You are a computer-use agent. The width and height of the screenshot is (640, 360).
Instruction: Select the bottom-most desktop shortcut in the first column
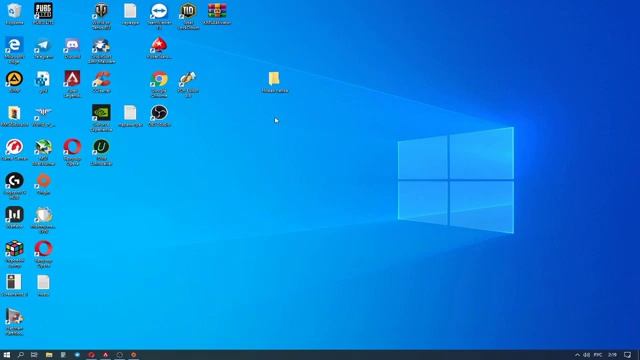(14, 317)
